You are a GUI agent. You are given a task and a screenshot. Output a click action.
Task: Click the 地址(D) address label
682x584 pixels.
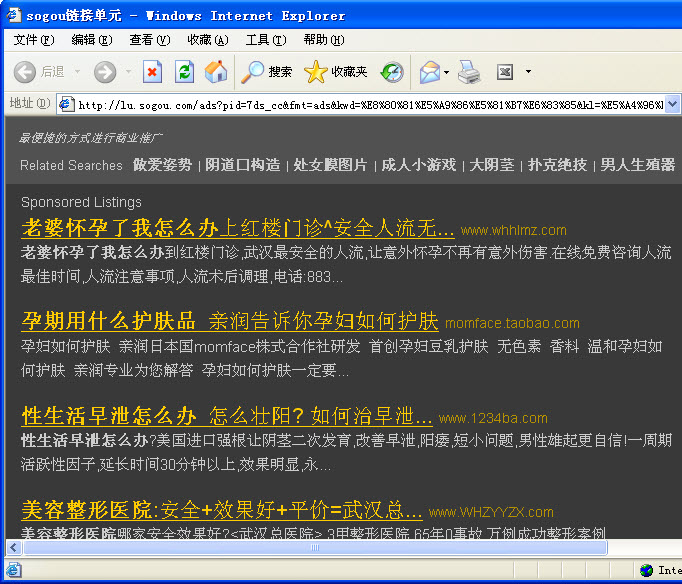tap(30, 103)
